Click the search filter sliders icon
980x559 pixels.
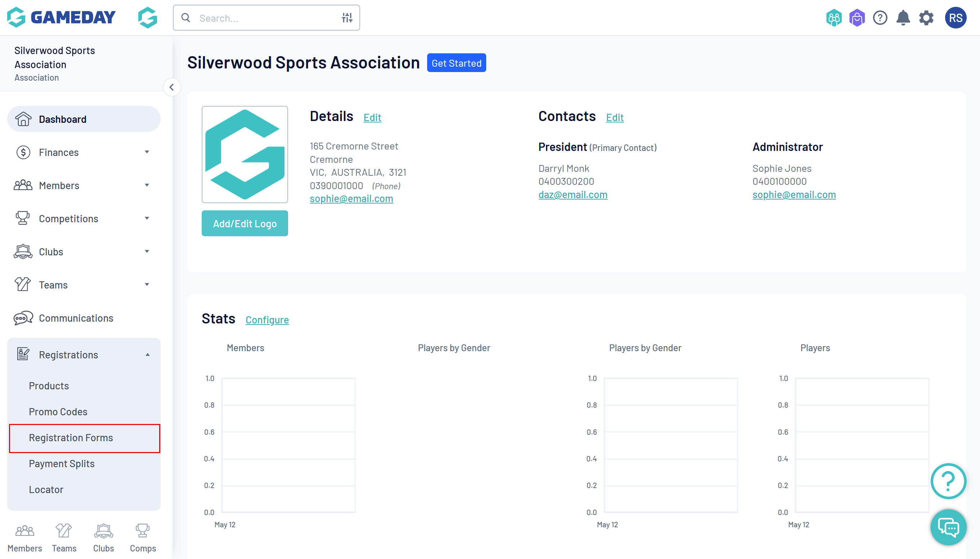pos(346,18)
